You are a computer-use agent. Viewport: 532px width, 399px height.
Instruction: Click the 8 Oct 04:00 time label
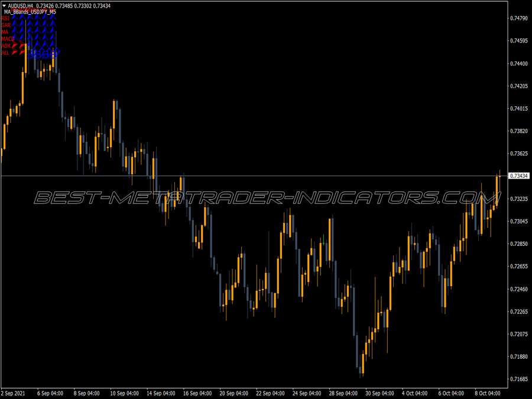(488, 393)
